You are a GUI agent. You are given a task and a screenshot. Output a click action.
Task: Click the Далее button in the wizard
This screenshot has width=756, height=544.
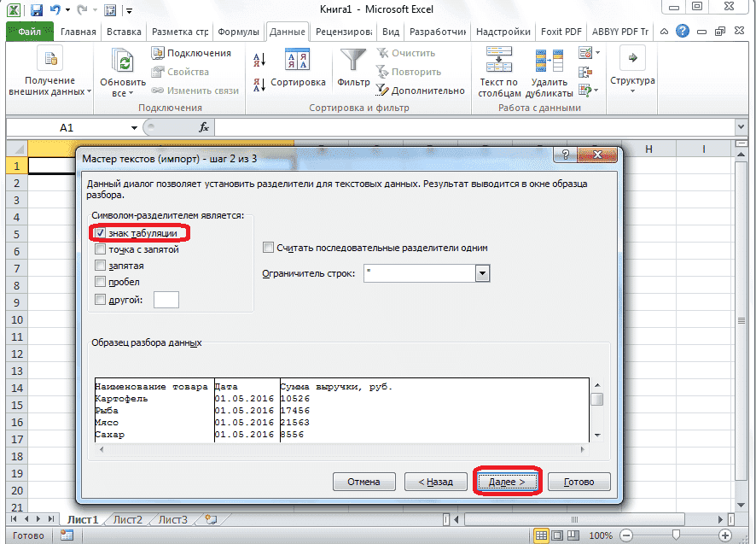click(x=507, y=481)
